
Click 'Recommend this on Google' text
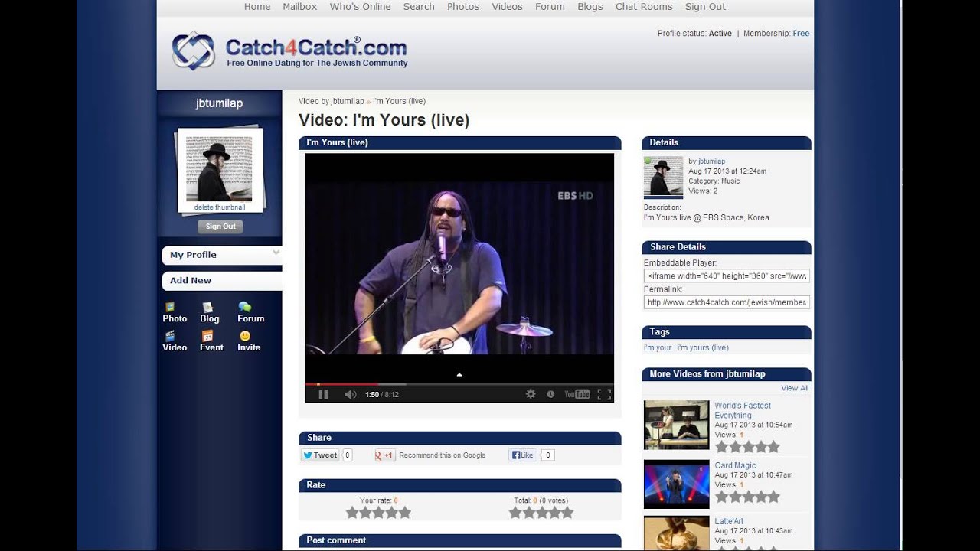443,455
